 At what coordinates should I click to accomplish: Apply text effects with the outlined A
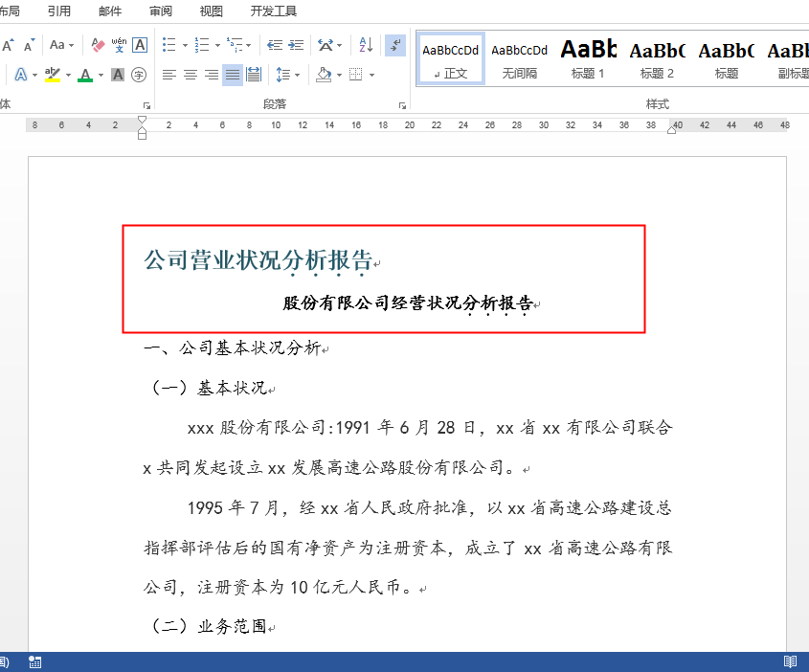click(21, 75)
